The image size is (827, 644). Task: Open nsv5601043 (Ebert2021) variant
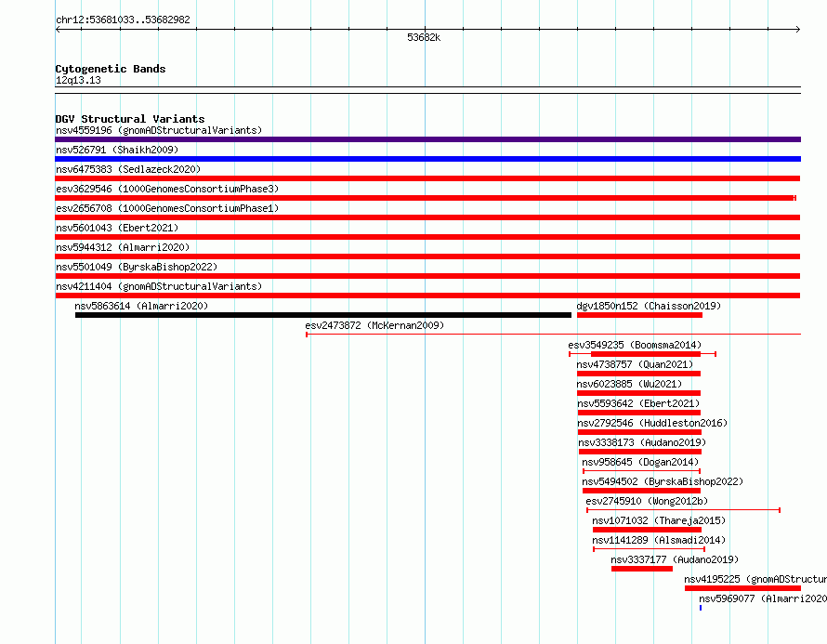click(117, 228)
